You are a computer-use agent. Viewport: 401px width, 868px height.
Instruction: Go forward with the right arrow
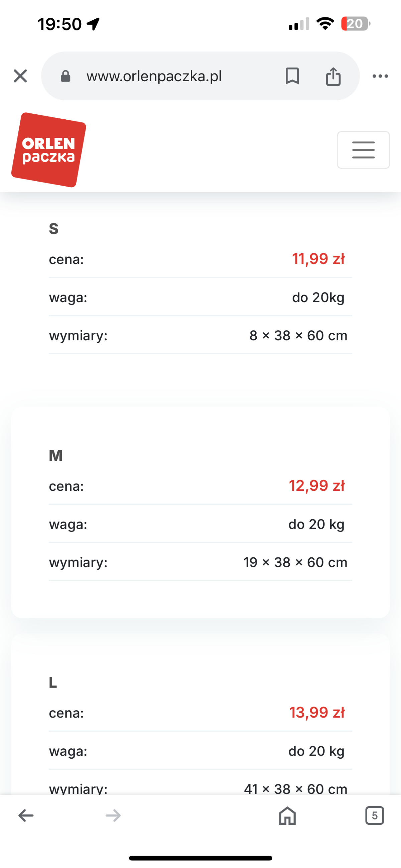113,816
